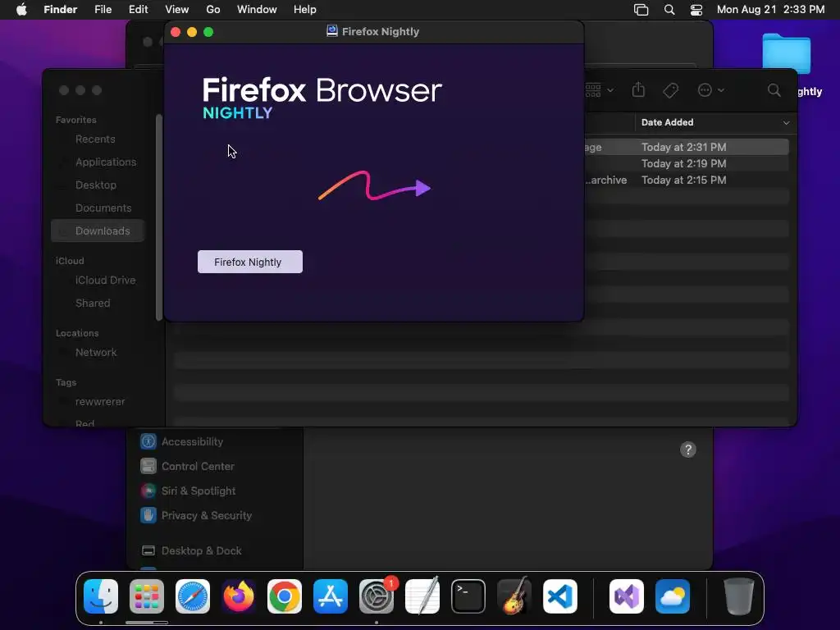Select Shared in Finder sidebar

[93, 304]
